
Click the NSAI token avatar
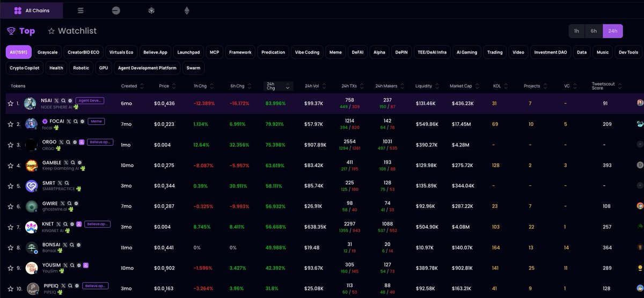point(30,103)
